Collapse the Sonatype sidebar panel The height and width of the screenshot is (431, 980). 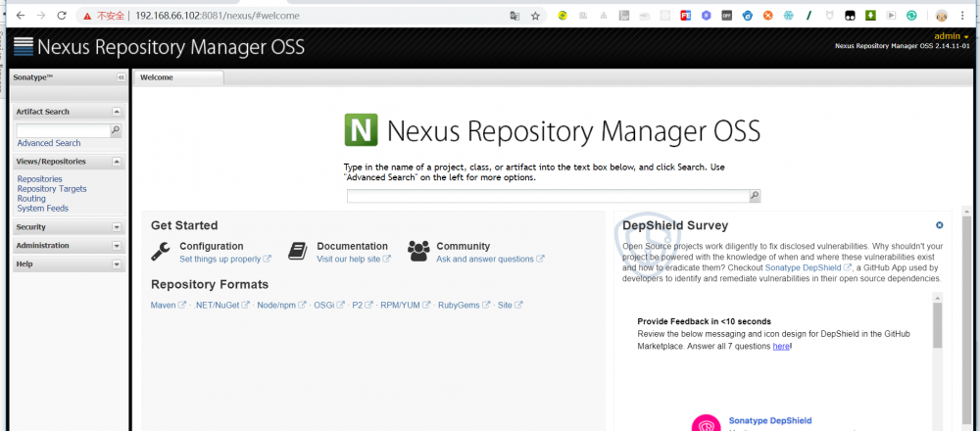tap(122, 77)
